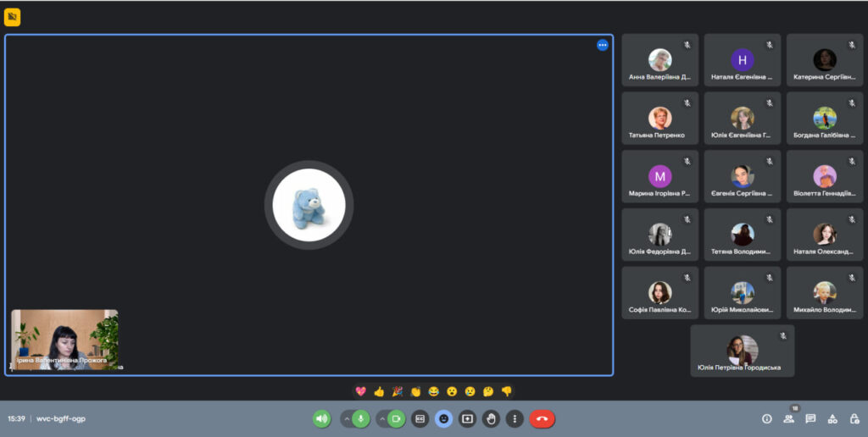Toggle the emoji reactions bar
This screenshot has height=437, width=868.
point(443,418)
